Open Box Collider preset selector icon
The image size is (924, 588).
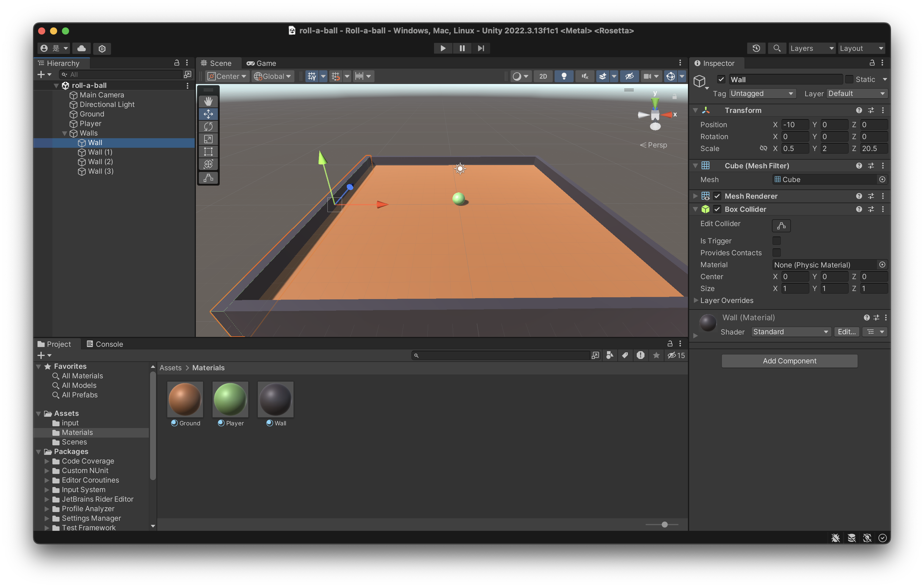coord(871,209)
